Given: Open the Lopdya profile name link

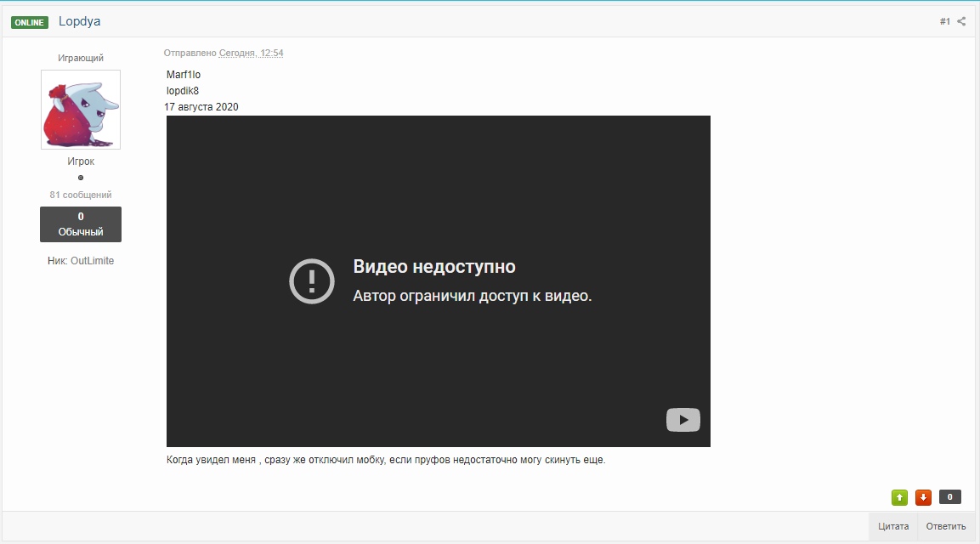Looking at the screenshot, I should tap(79, 21).
